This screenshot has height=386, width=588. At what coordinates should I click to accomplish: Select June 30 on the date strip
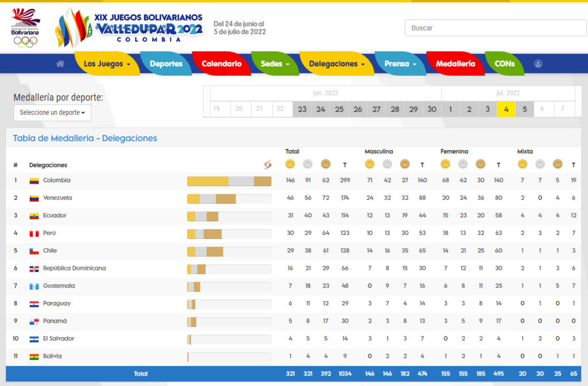coord(432,109)
